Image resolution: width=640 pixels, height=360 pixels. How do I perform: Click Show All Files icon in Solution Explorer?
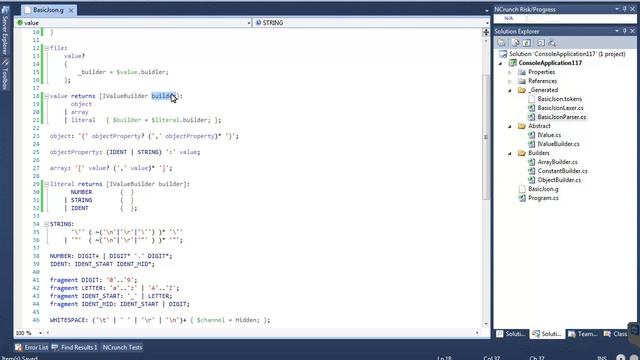click(x=516, y=43)
